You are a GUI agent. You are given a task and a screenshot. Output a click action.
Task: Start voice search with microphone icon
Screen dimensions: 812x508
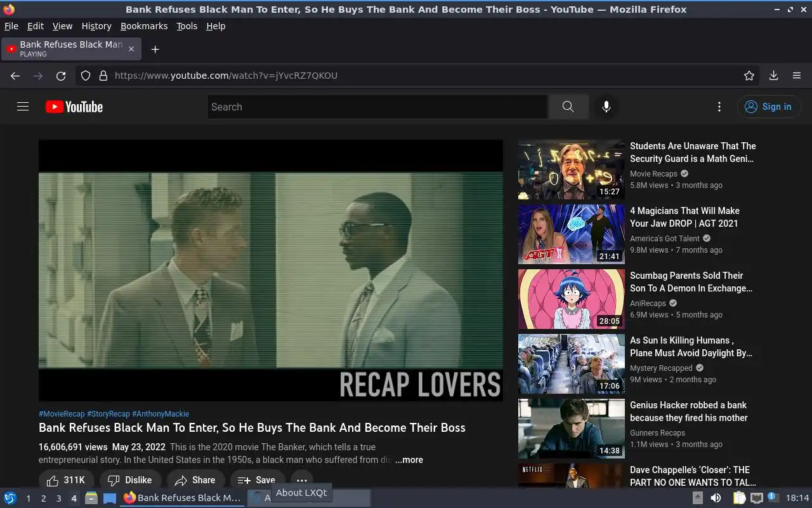pyautogui.click(x=606, y=107)
